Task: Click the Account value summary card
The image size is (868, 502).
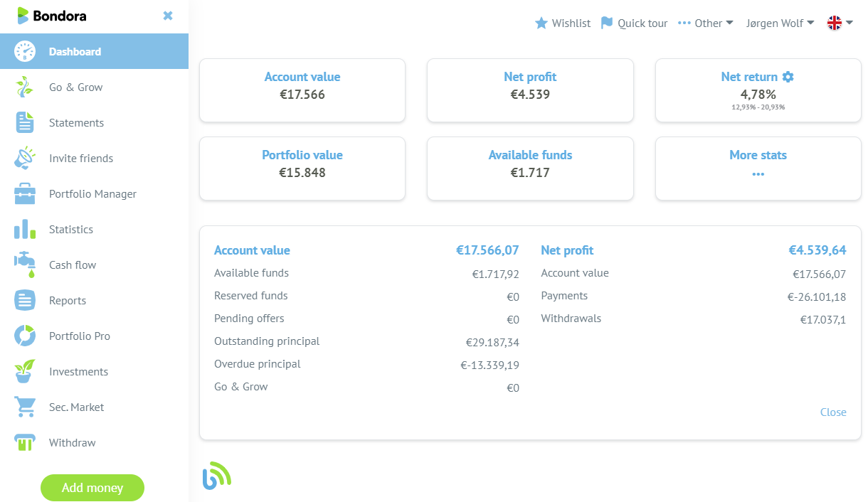Action: [x=302, y=90]
